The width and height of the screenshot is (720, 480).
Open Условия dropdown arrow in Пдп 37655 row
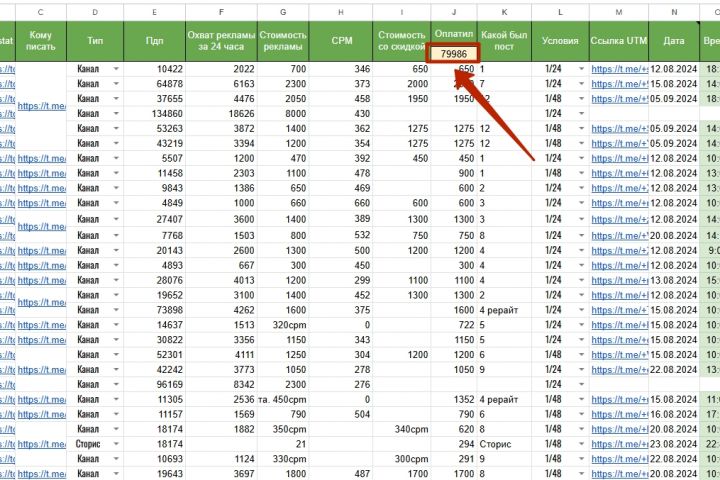coord(581,99)
